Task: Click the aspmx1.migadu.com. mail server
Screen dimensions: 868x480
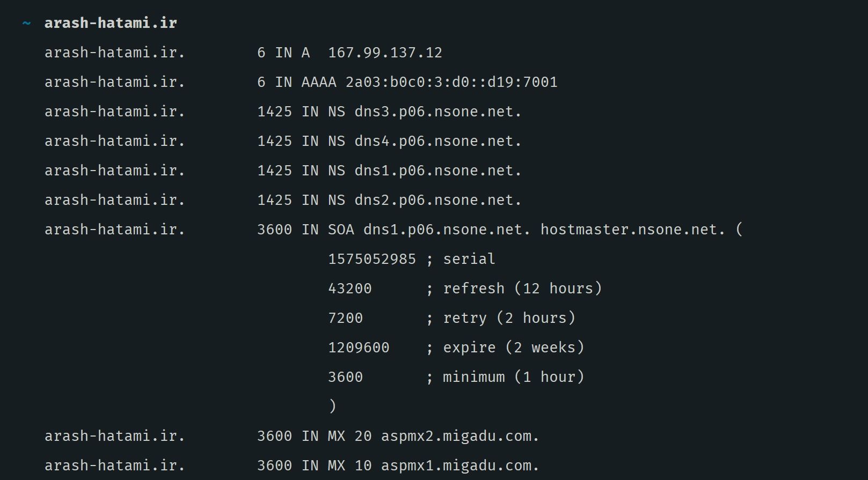Action: (x=460, y=466)
